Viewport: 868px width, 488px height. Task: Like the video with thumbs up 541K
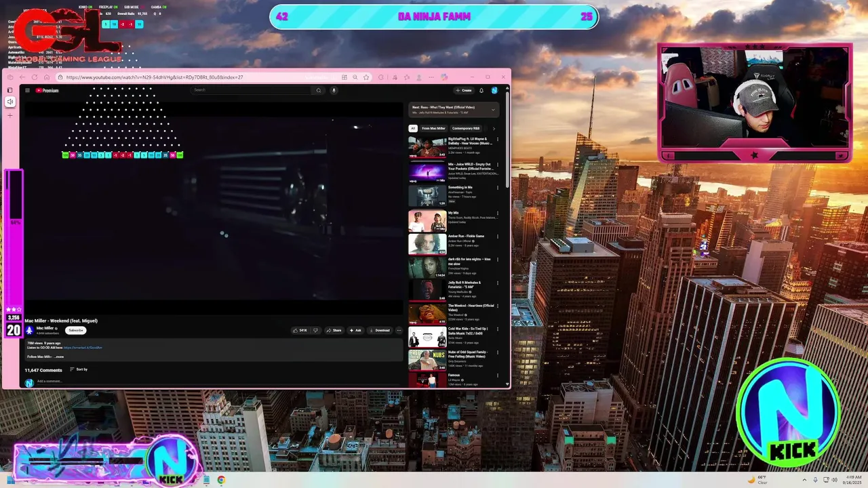[300, 330]
